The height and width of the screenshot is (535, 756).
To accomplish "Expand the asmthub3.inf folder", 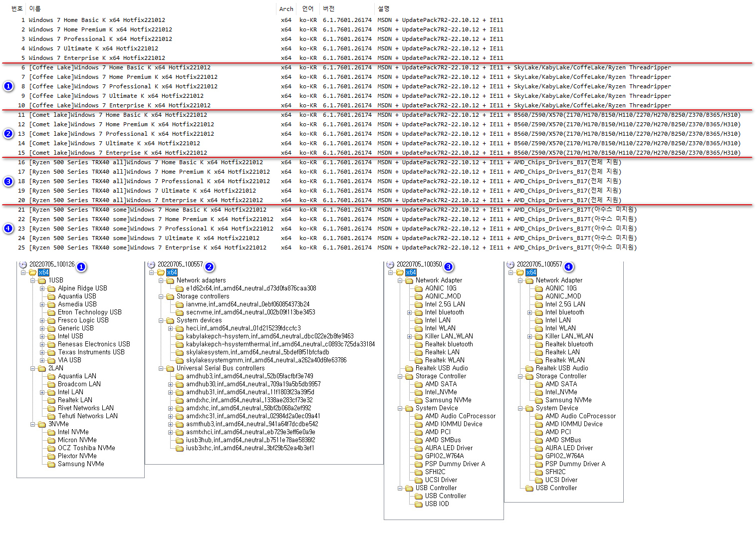I will click(x=171, y=424).
